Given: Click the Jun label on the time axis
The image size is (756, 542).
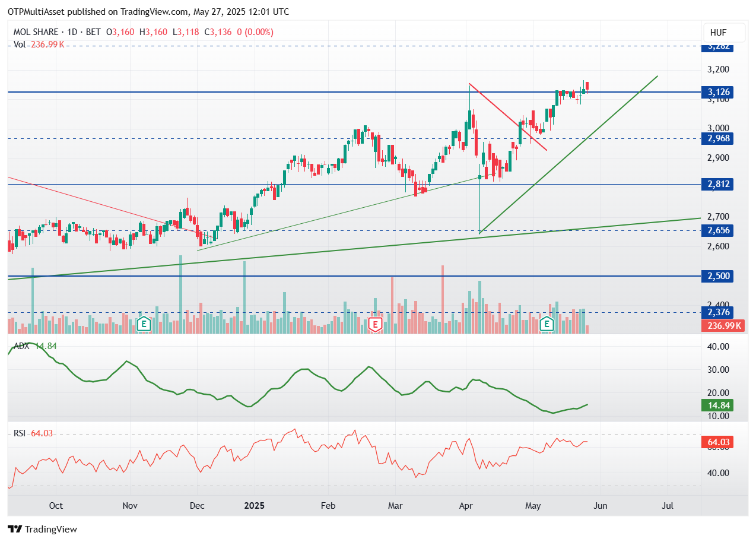Looking at the screenshot, I should coord(601,506).
